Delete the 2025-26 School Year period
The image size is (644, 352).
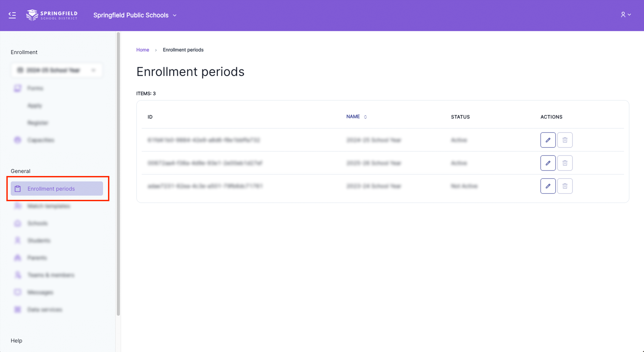(x=565, y=163)
